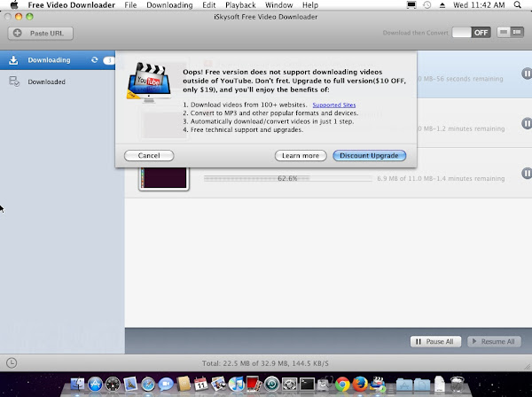The width and height of the screenshot is (532, 397).
Task: Click the display mirroring menu bar icon
Action: click(x=411, y=5)
